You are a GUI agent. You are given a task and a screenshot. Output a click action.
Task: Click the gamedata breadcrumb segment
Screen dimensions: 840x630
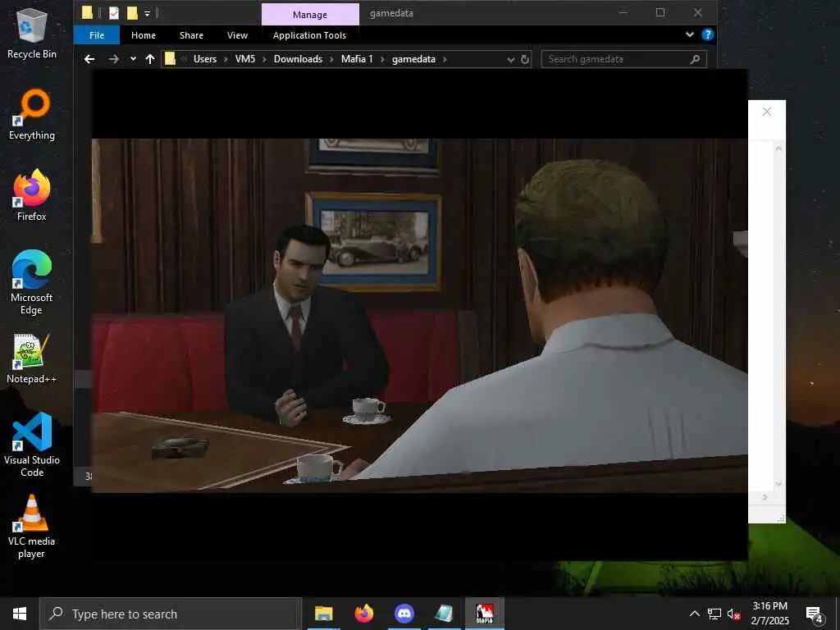[x=413, y=59]
